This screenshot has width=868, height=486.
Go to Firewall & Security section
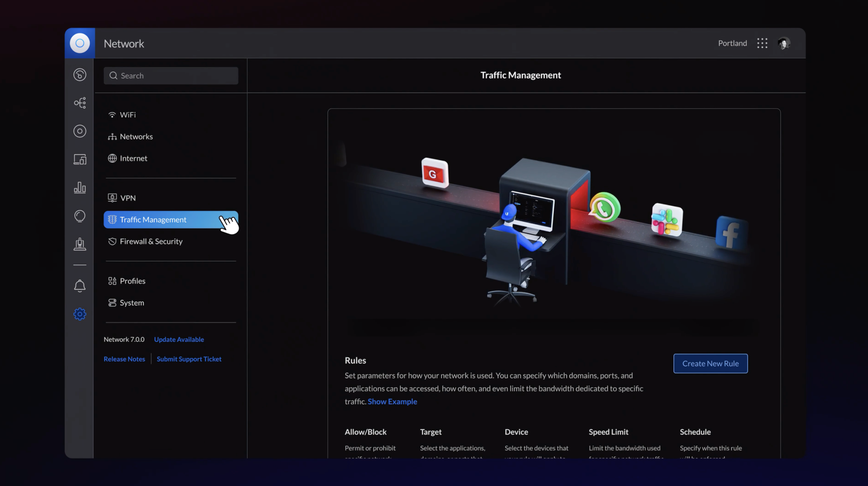(151, 241)
